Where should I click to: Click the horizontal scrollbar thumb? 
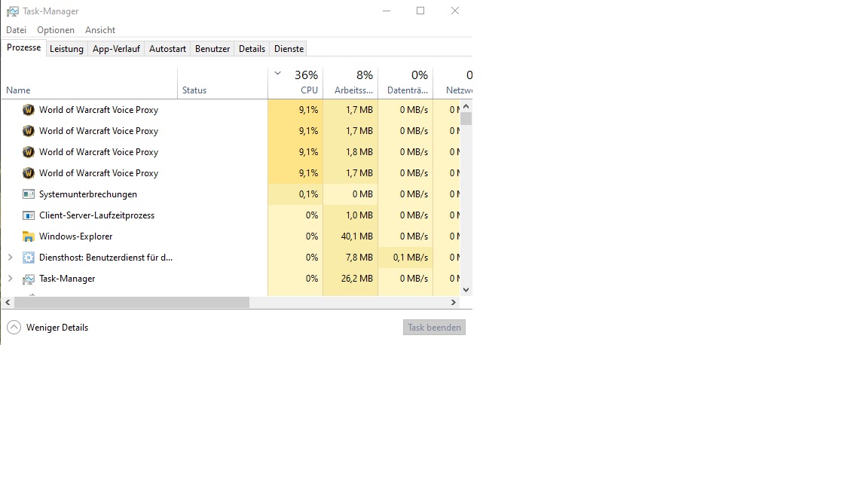click(132, 302)
